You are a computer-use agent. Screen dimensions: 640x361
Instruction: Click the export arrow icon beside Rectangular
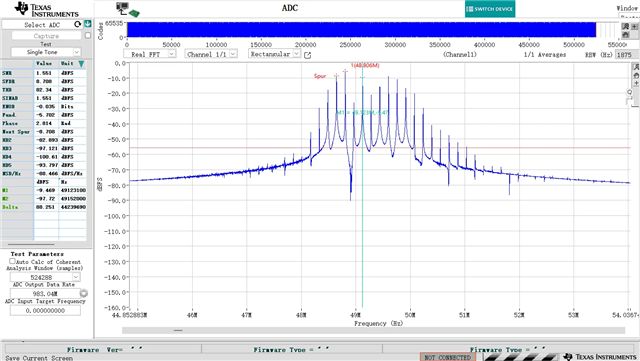[307, 55]
